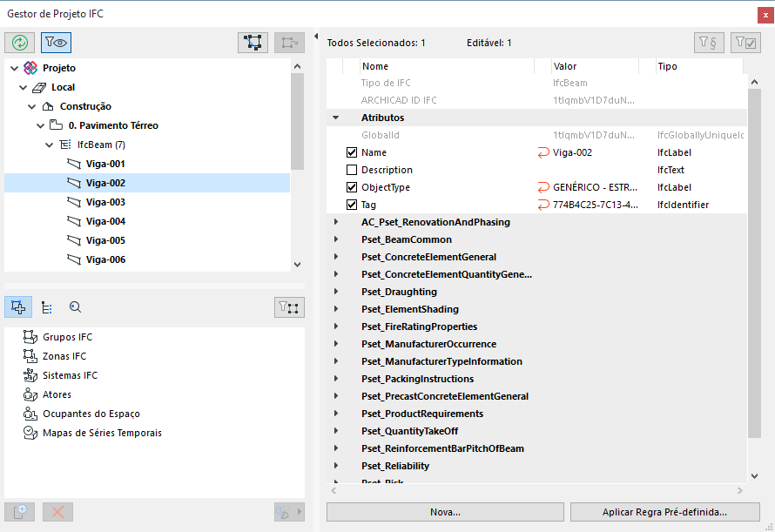Screen dimensions: 775x532
Task: Collapse the Atributos section
Action: (x=335, y=118)
